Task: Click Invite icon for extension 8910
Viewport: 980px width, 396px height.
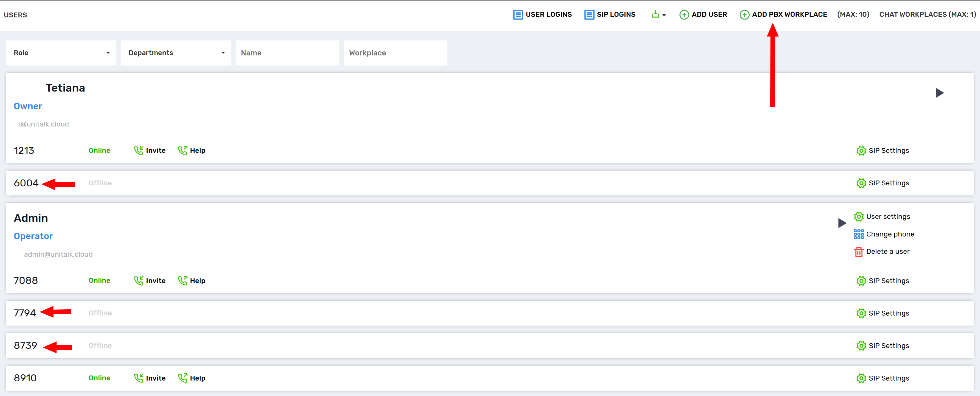Action: (x=139, y=378)
